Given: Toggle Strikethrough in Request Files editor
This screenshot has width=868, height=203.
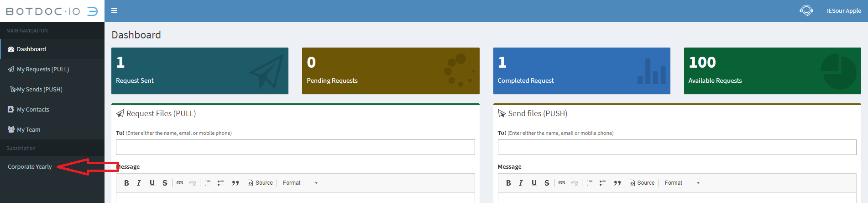Looking at the screenshot, I should coord(165,183).
